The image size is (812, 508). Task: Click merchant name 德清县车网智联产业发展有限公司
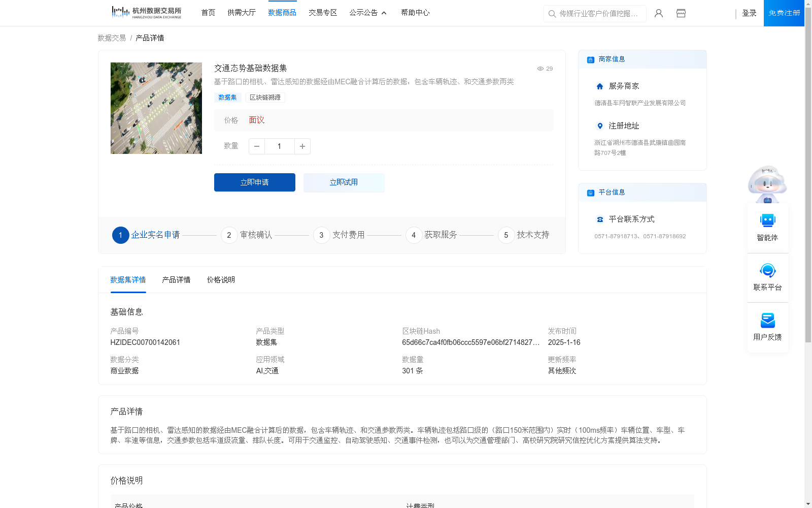640,103
